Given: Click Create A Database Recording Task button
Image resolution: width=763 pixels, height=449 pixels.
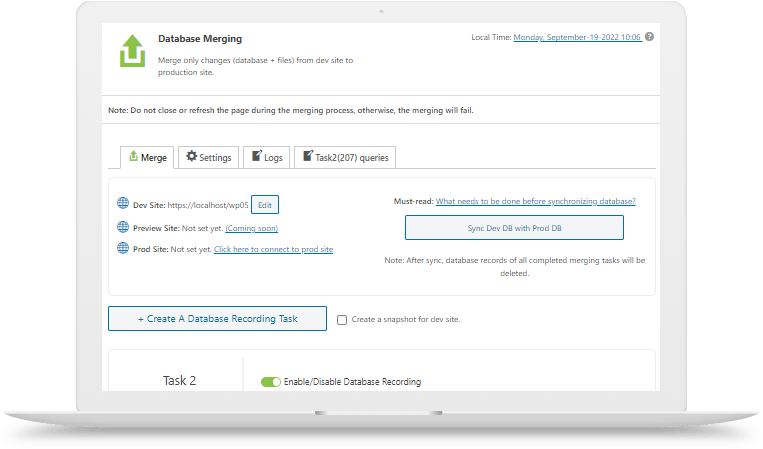Looking at the screenshot, I should 218,319.
